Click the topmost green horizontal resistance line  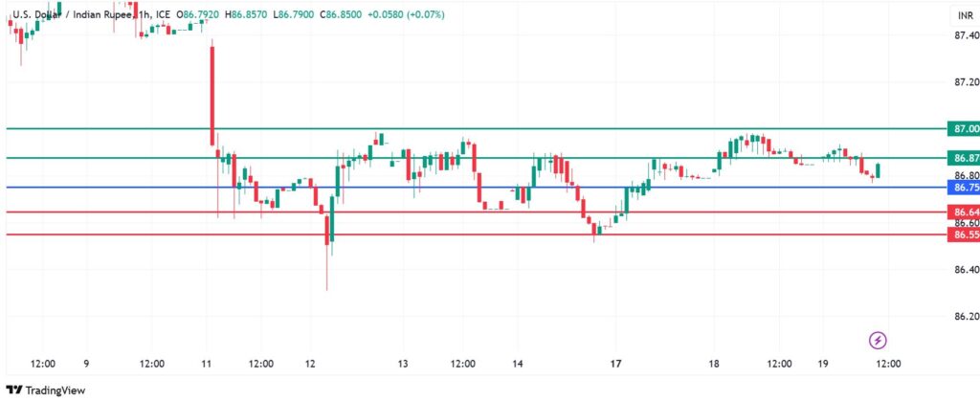tap(479, 128)
